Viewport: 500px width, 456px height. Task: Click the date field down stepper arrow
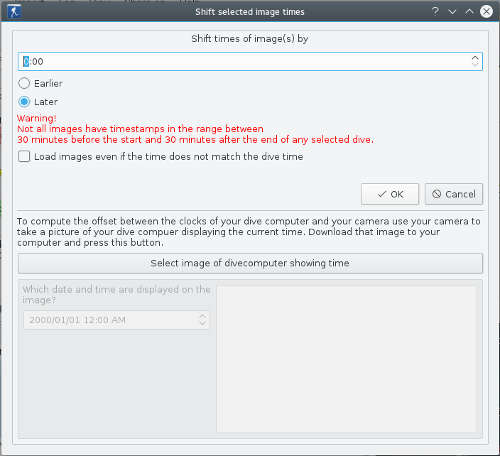202,323
